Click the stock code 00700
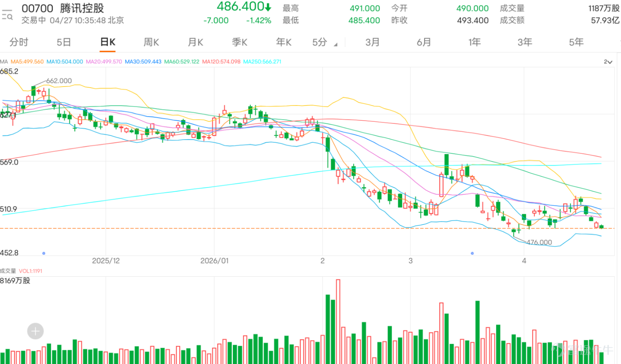Image resolution: width=621 pixels, height=364 pixels. tap(37, 8)
